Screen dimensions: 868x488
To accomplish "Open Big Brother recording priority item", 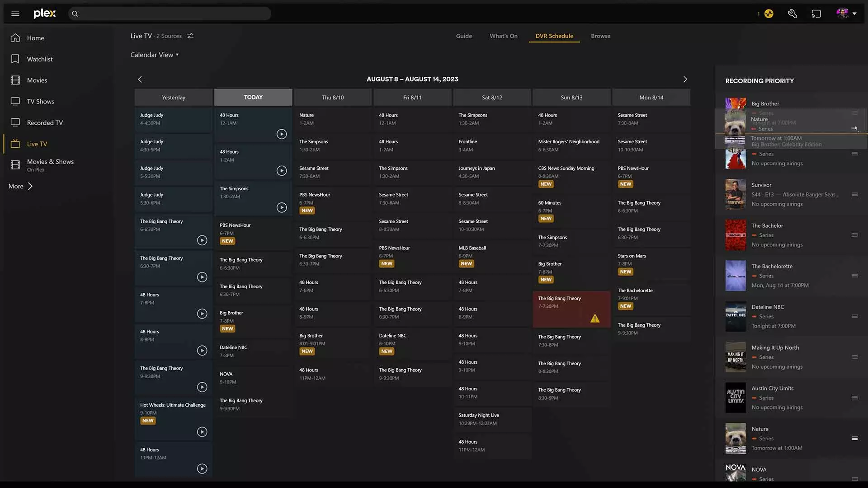I will point(765,103).
